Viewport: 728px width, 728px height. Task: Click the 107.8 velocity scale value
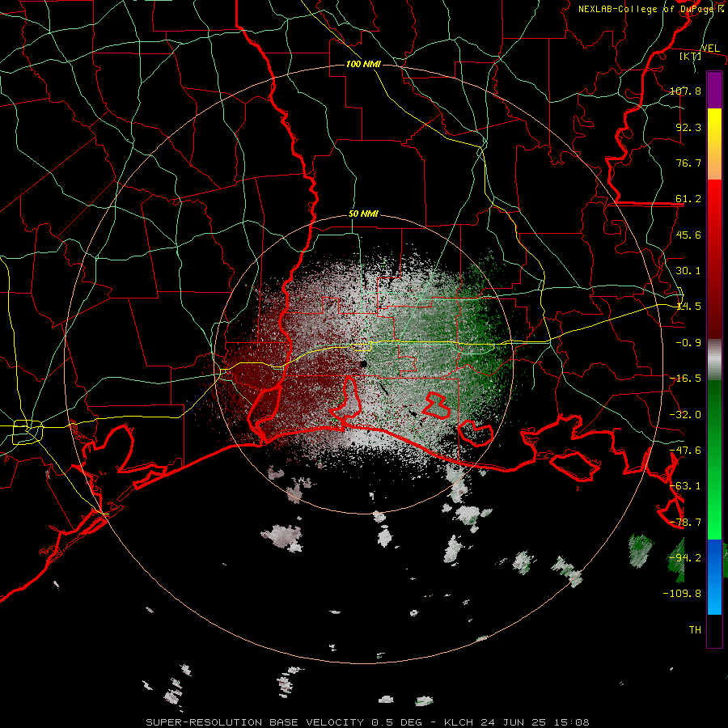pyautogui.click(x=685, y=91)
